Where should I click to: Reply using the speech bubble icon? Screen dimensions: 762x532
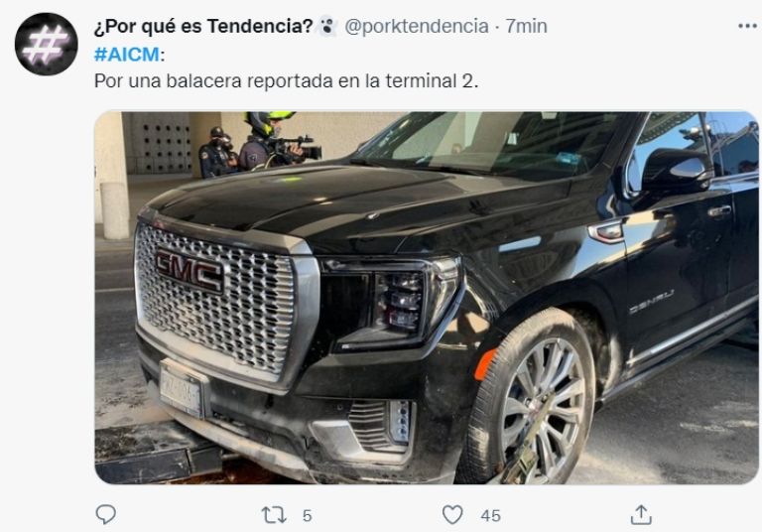105,514
